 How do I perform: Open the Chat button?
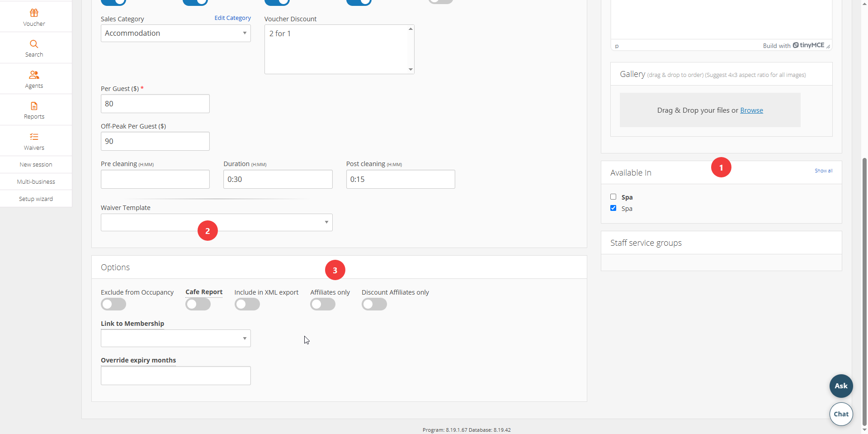click(841, 414)
